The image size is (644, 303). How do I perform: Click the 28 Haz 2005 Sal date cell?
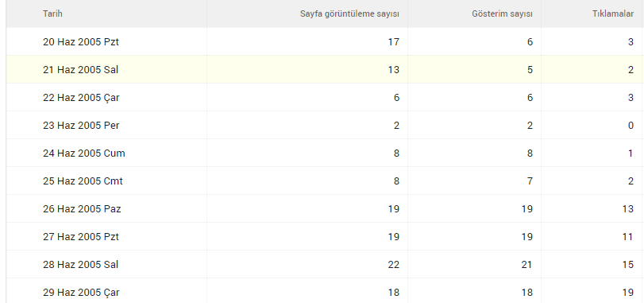tap(81, 264)
